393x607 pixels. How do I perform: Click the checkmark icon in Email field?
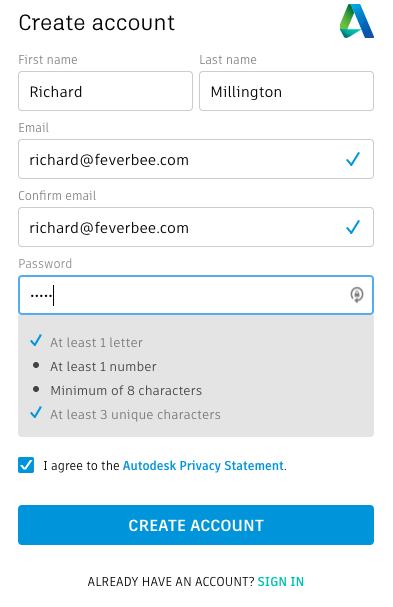click(353, 159)
